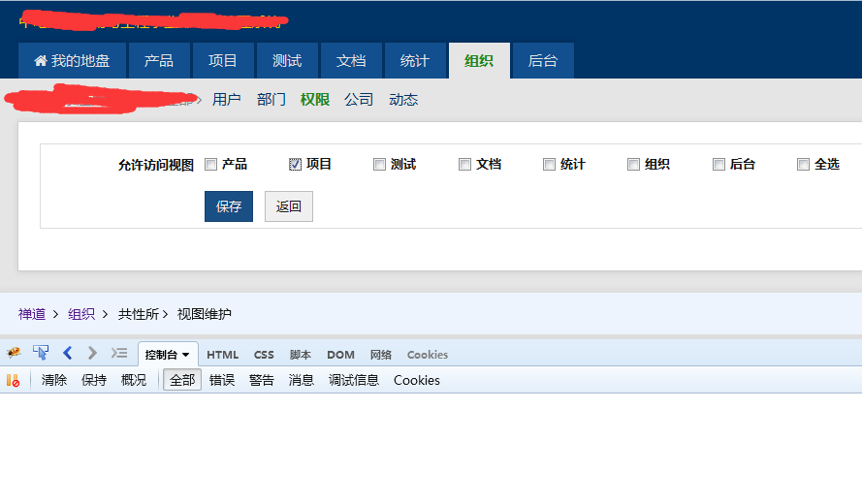The image size is (862, 504).
Task: Go forward with Firebug right arrow
Action: [92, 353]
